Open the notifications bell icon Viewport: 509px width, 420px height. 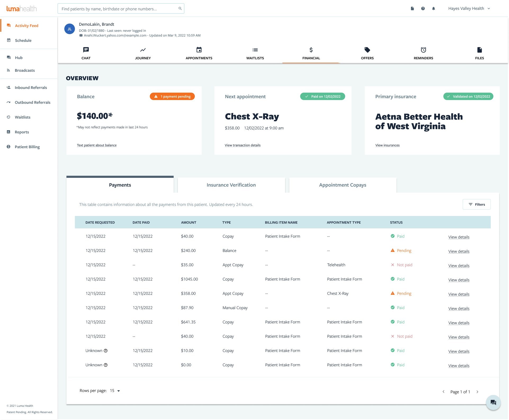coord(434,8)
